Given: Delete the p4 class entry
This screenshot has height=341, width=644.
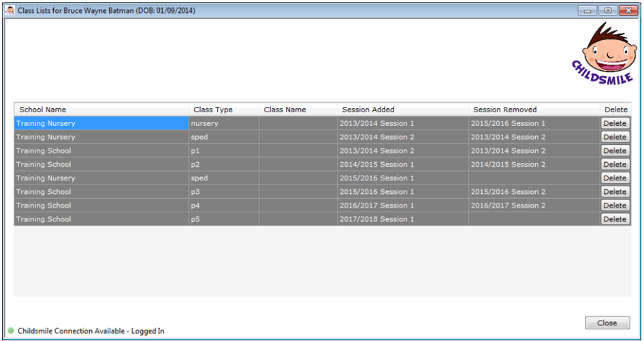Looking at the screenshot, I should 615,206.
